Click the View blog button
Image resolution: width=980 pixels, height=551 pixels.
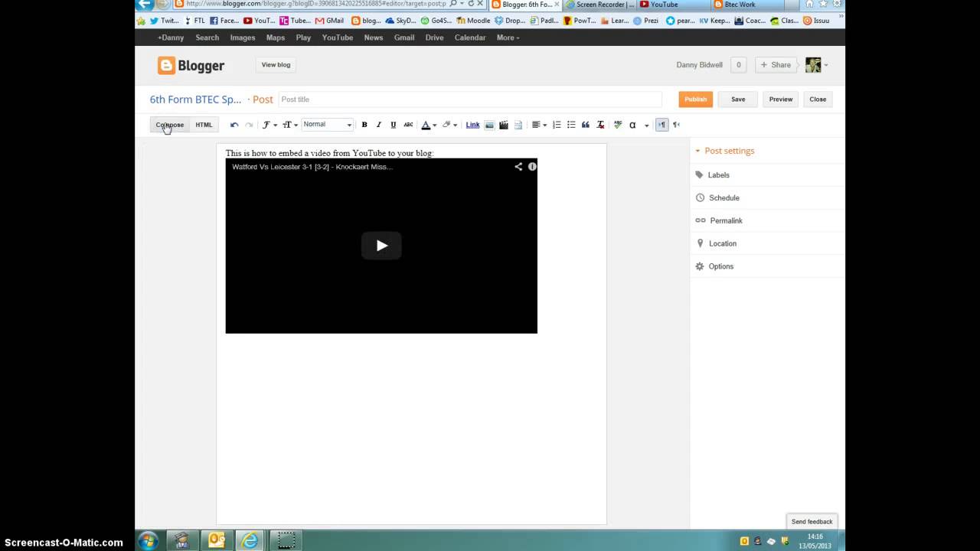click(x=276, y=65)
